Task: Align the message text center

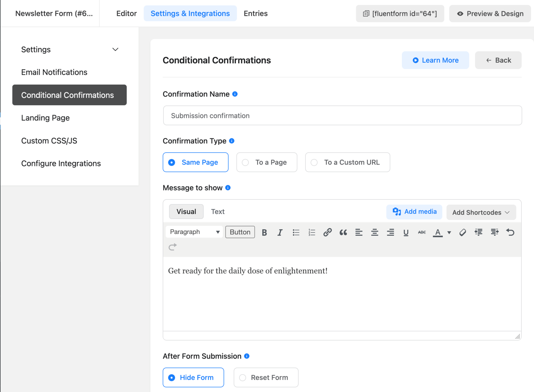Action: click(374, 232)
